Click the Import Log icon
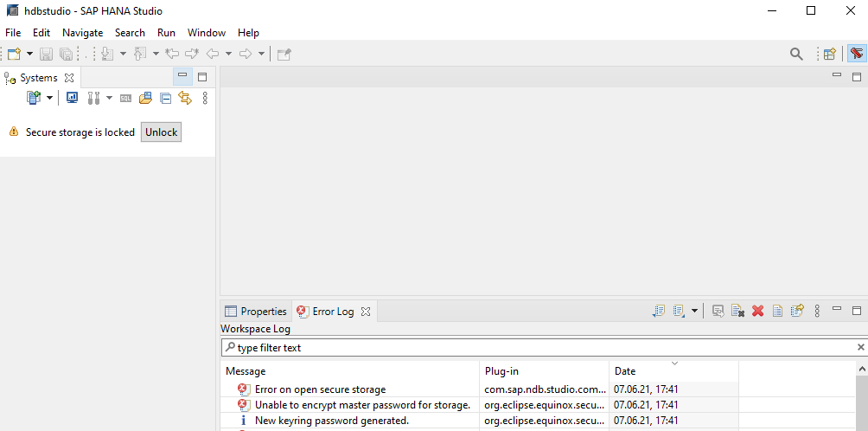This screenshot has width=868, height=431. pyautogui.click(x=679, y=311)
